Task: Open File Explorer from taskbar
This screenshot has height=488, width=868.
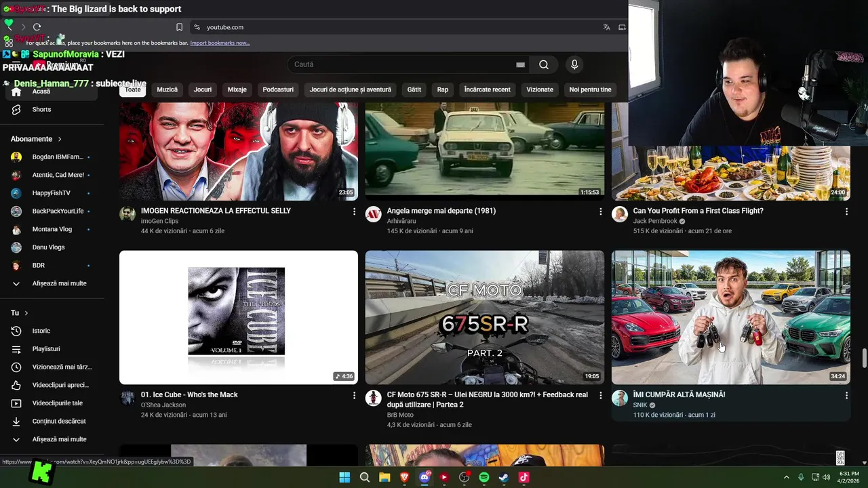Action: pyautogui.click(x=384, y=477)
